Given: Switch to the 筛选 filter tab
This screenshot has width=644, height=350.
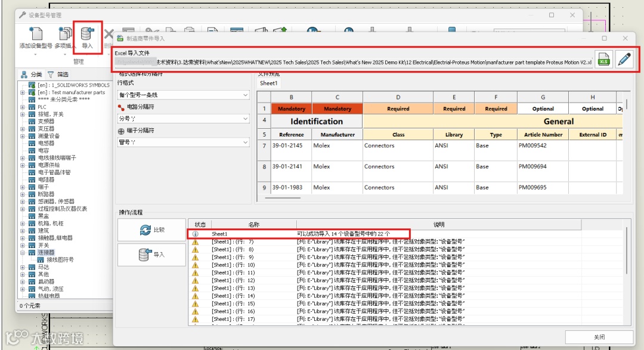Looking at the screenshot, I should (58, 75).
